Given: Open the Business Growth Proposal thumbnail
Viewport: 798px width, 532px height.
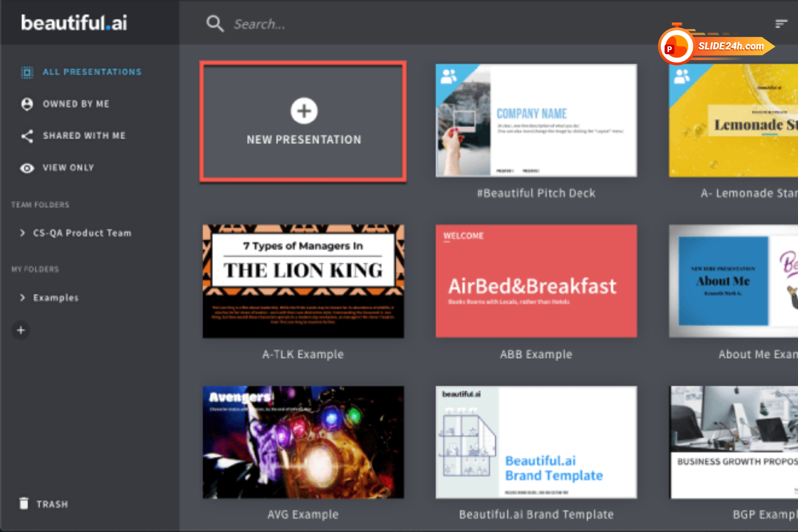Looking at the screenshot, I should tap(733, 442).
